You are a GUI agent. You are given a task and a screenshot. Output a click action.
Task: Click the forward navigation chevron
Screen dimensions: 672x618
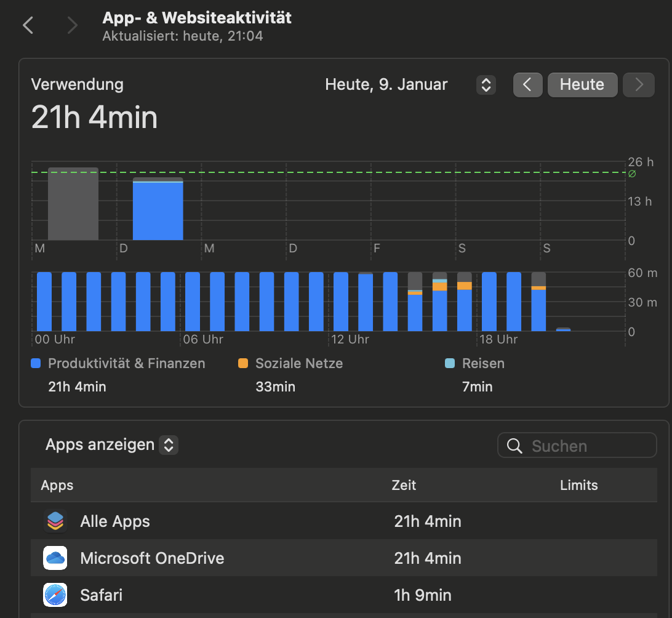point(73,25)
